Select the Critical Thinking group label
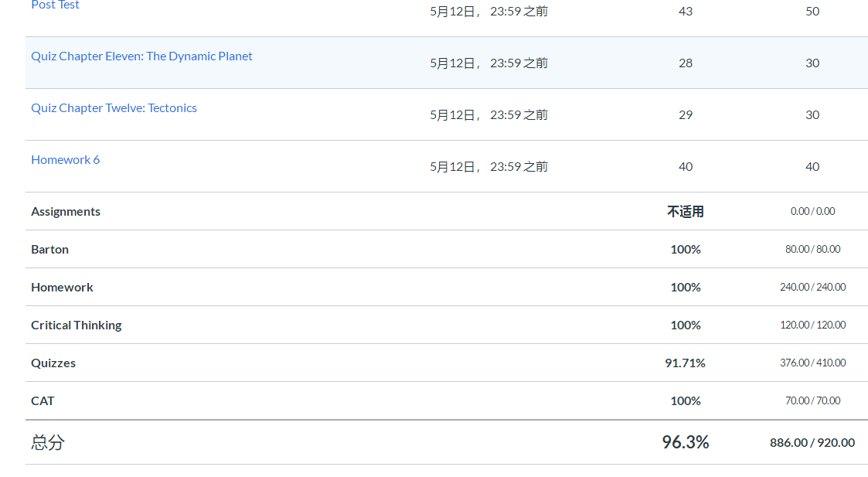The height and width of the screenshot is (477, 868). point(76,325)
